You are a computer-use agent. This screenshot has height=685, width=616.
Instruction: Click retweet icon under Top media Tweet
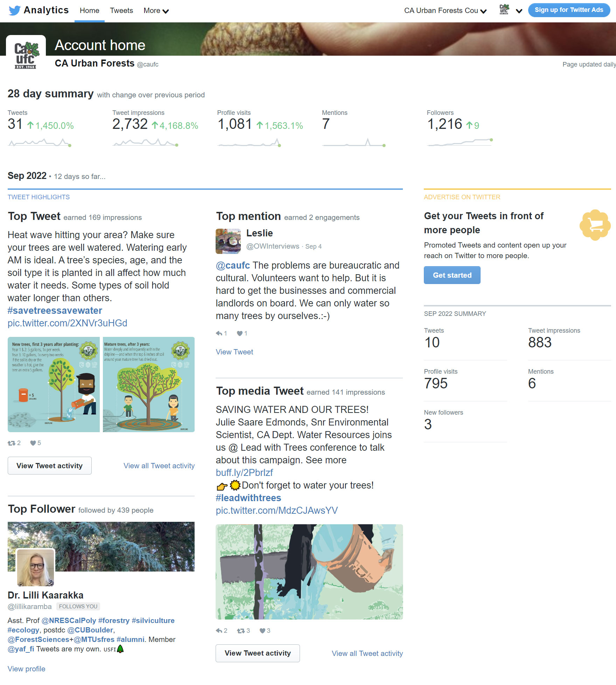point(241,631)
